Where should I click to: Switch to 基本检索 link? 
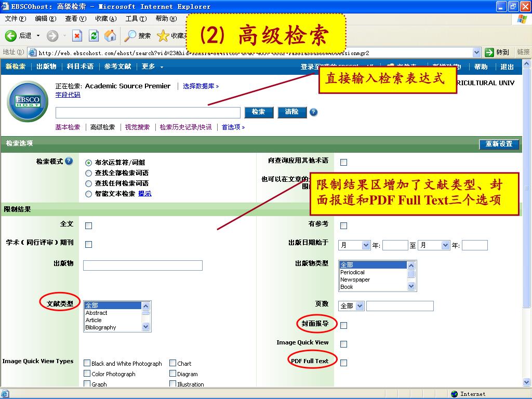click(x=68, y=127)
